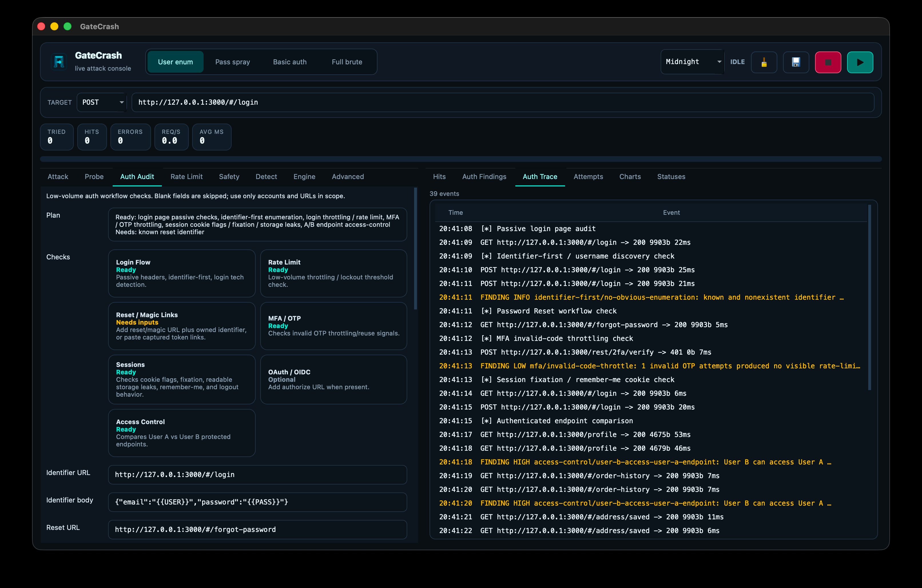
Task: Click the TRIED counter tile
Action: [57, 137]
